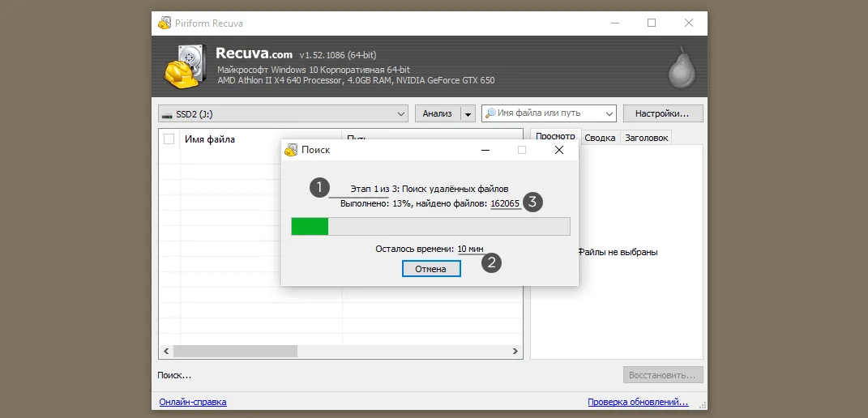Viewport: 868px width, 418px height.
Task: Open the Онлайн-справка link
Action: [x=192, y=402]
